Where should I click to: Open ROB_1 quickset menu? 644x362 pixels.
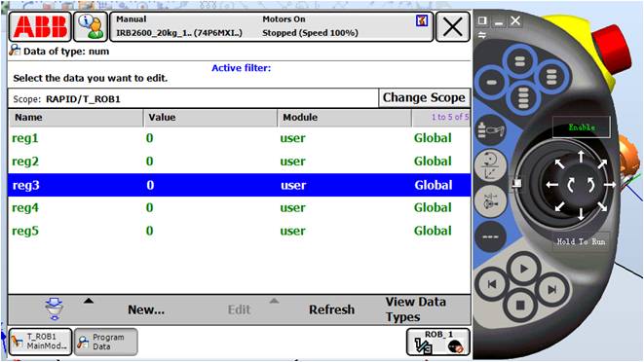point(438,342)
